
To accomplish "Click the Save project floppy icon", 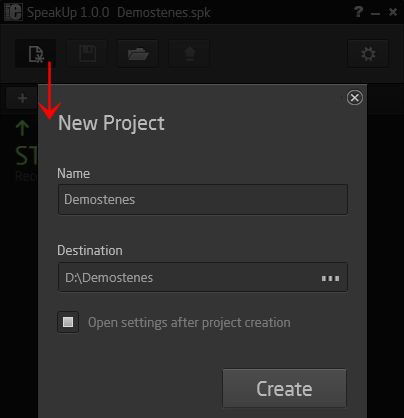I will pos(87,53).
